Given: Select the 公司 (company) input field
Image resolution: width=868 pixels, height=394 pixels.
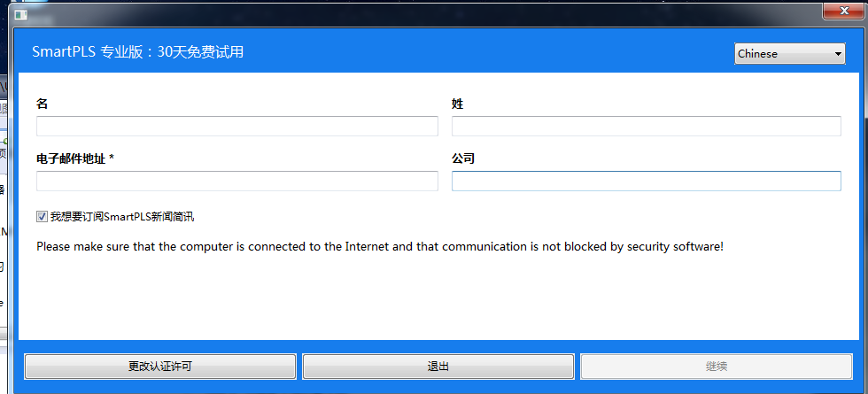Looking at the screenshot, I should pyautogui.click(x=646, y=182).
